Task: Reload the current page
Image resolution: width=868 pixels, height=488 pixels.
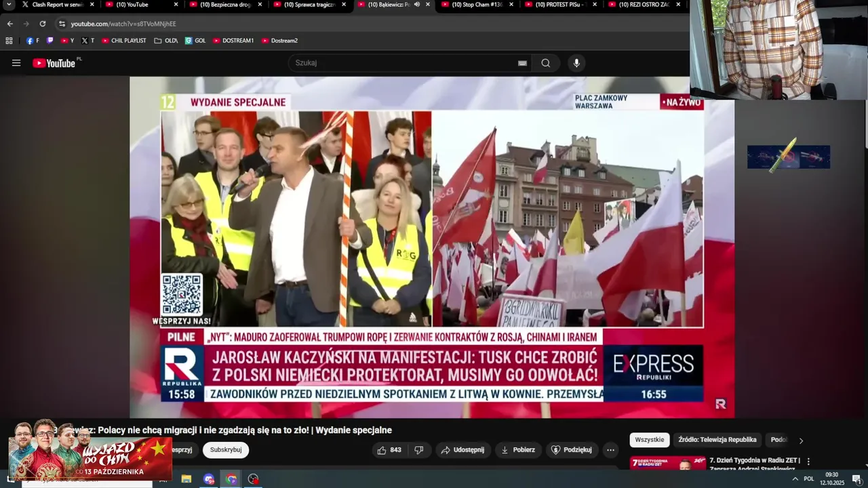Action: (43, 24)
